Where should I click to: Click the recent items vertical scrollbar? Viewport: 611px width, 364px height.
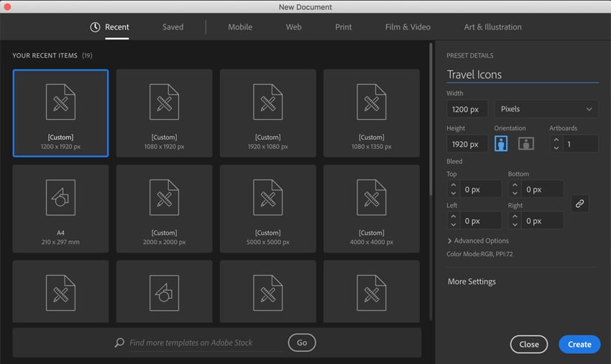pos(431,119)
